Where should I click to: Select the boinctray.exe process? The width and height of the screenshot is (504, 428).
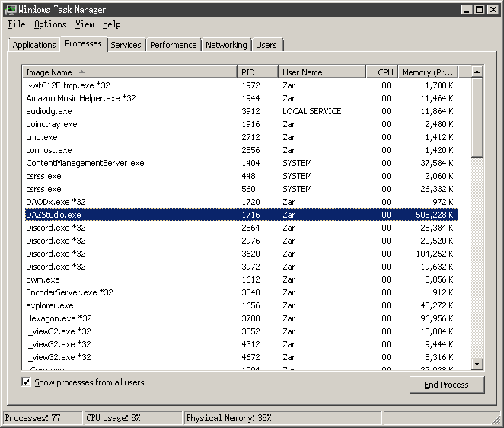point(241,124)
